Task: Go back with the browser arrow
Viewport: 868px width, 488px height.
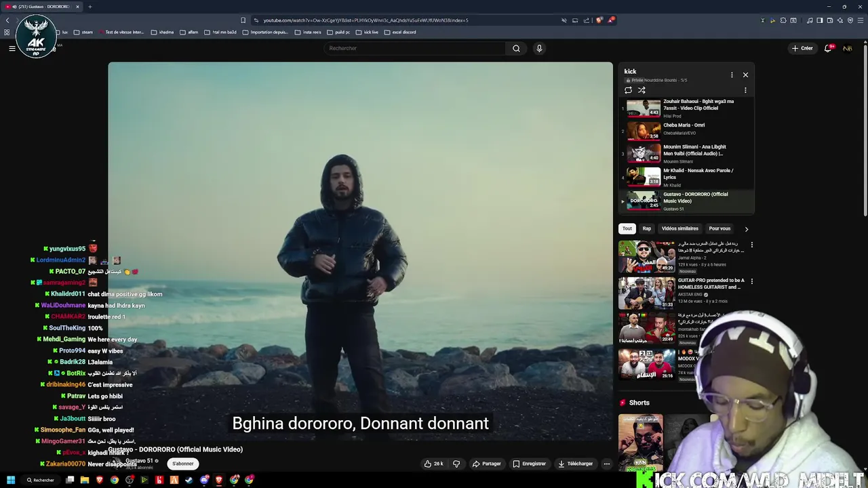Action: click(x=7, y=20)
